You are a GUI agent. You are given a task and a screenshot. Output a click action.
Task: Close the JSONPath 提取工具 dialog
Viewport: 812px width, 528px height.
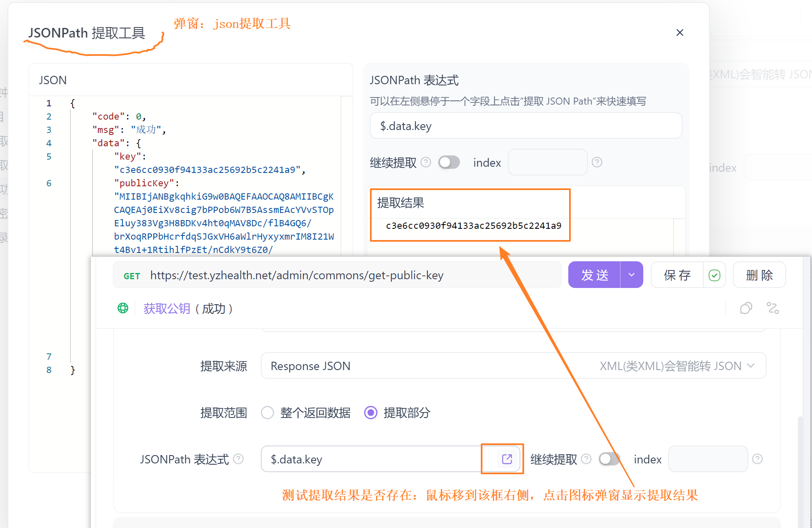click(680, 33)
